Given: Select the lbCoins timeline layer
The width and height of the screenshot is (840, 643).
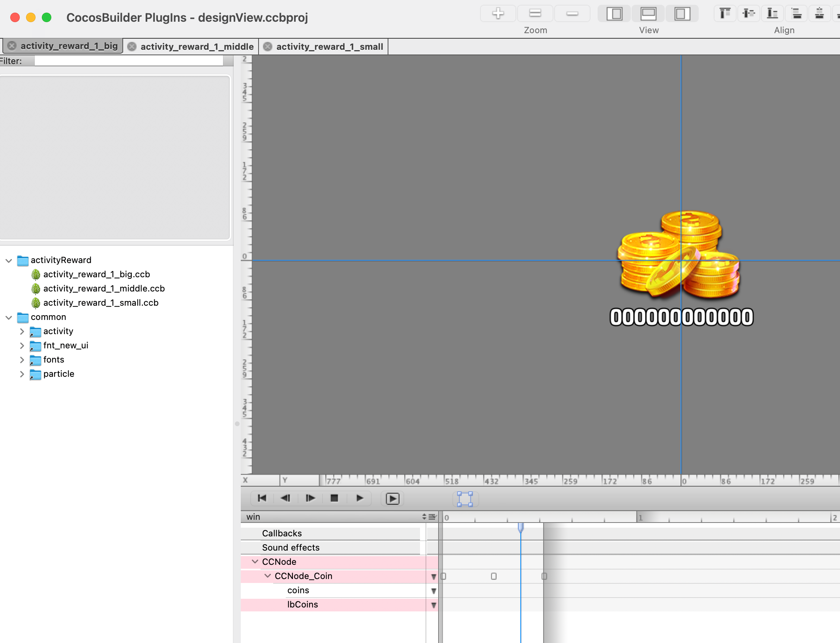Looking at the screenshot, I should tap(302, 605).
